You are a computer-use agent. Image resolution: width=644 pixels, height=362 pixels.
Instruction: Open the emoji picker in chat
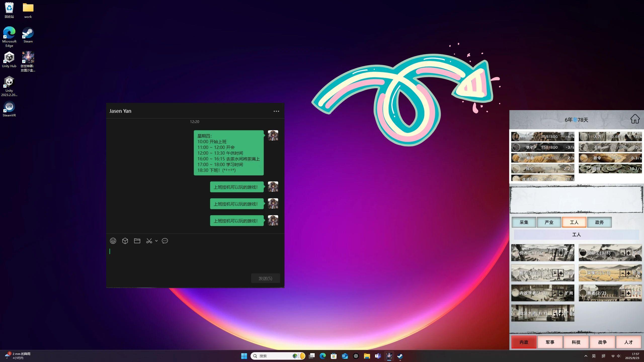point(113,241)
